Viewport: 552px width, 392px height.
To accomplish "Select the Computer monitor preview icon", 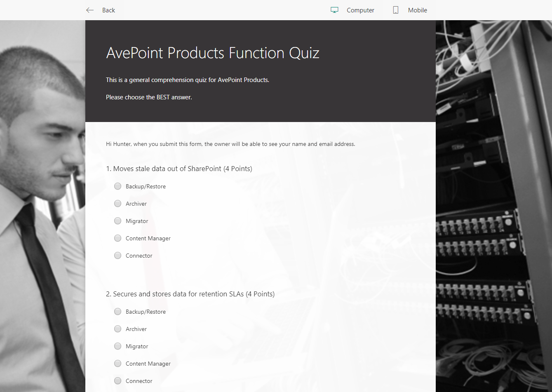I will pyautogui.click(x=334, y=10).
